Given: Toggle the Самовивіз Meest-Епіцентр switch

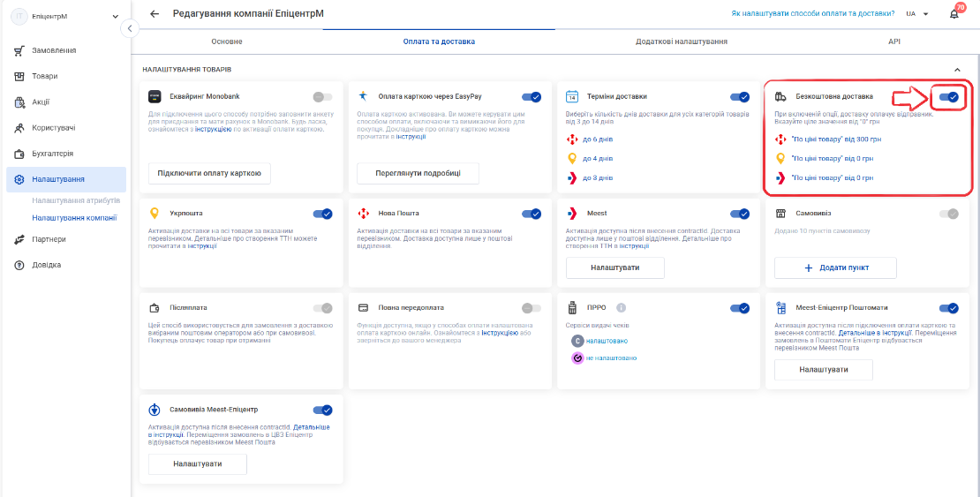Looking at the screenshot, I should coord(322,410).
